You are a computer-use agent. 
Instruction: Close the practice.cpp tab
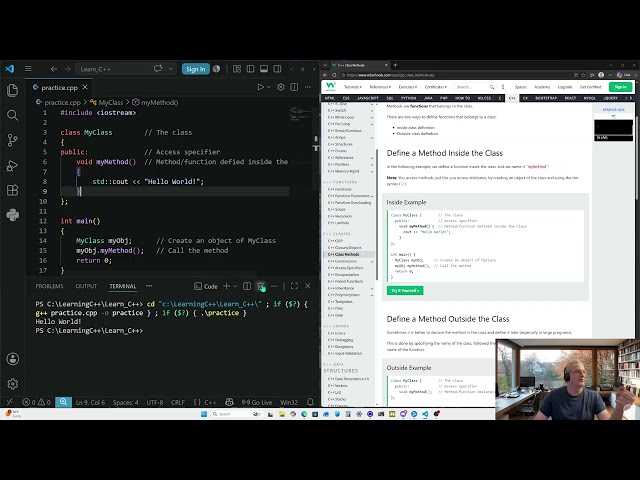click(x=85, y=87)
